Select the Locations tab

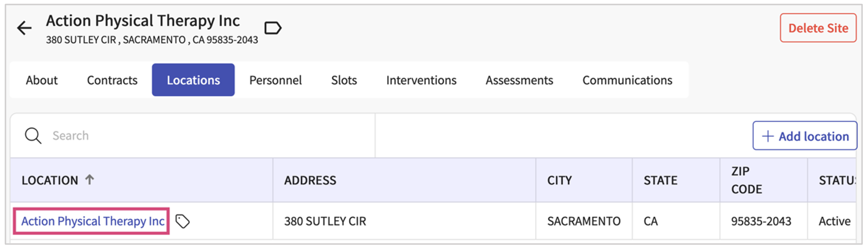[193, 80]
